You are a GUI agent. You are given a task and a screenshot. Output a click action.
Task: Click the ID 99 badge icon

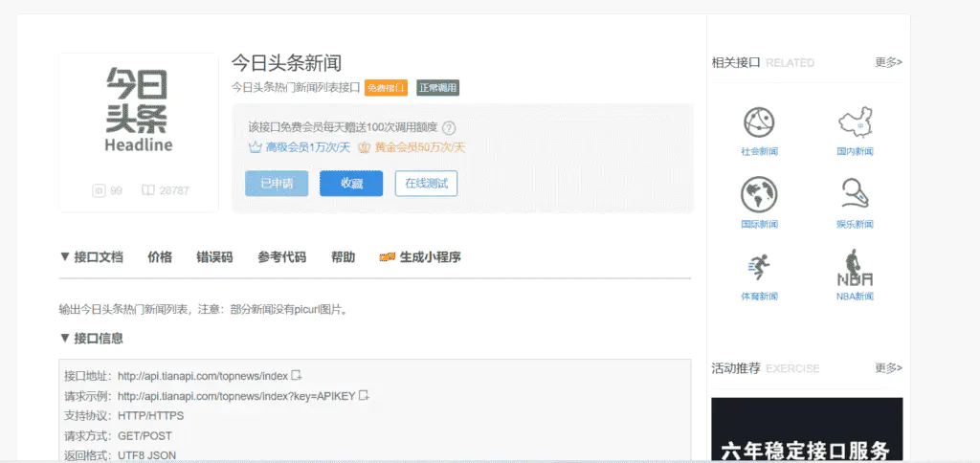click(x=99, y=190)
